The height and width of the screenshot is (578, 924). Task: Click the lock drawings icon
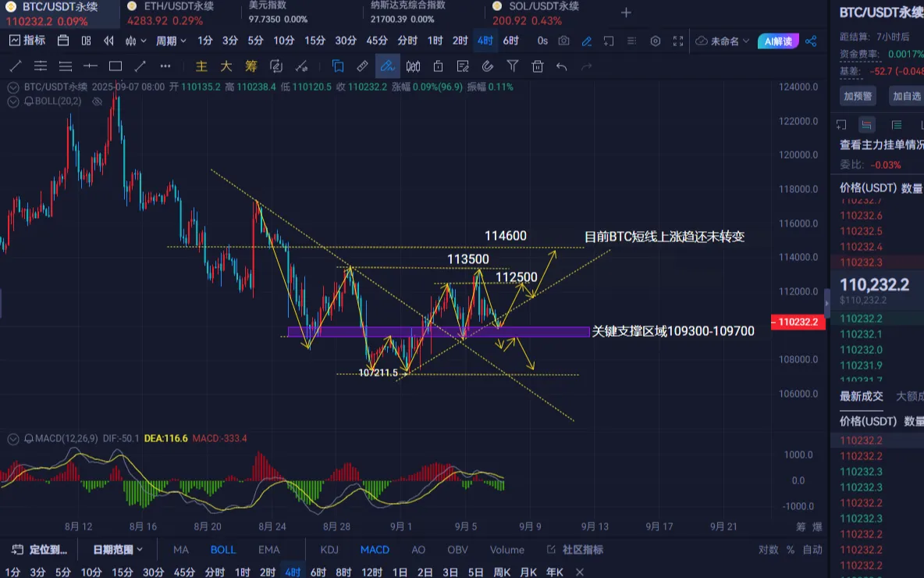coord(438,66)
